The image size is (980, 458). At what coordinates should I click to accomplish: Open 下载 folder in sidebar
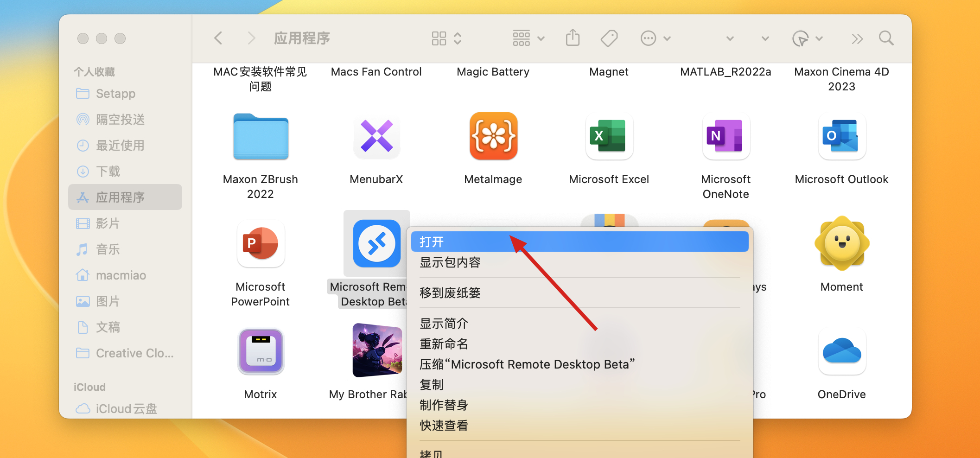[x=108, y=172]
